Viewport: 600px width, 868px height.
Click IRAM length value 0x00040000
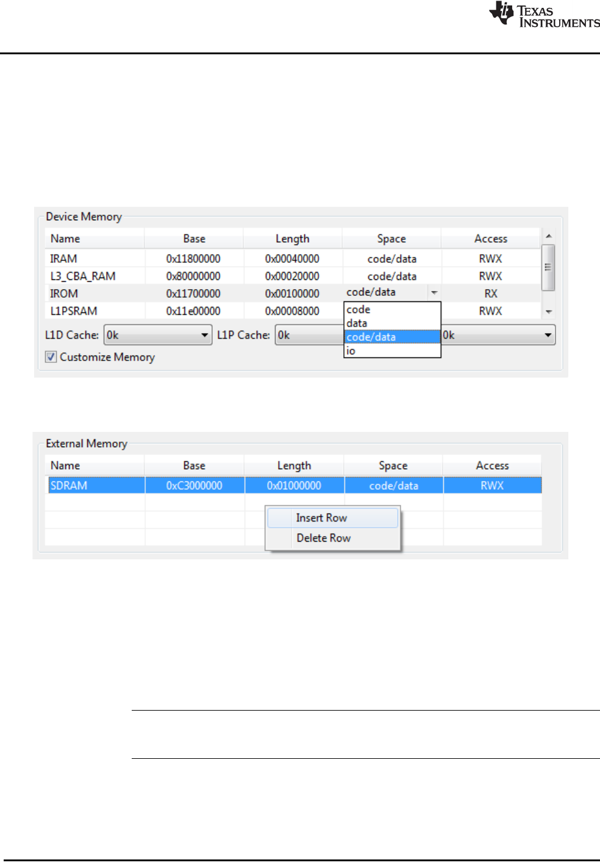[x=292, y=259]
